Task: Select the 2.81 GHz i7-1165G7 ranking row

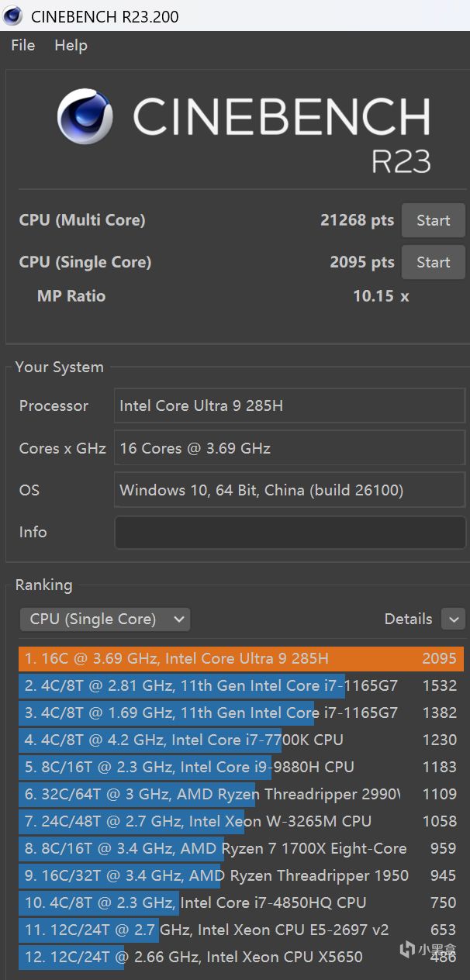Action: [x=240, y=686]
